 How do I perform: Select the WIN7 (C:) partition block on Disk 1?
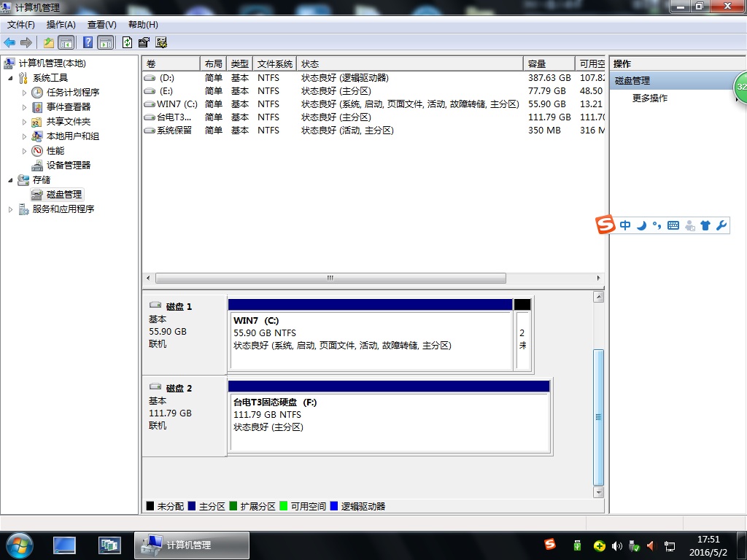pyautogui.click(x=370, y=335)
